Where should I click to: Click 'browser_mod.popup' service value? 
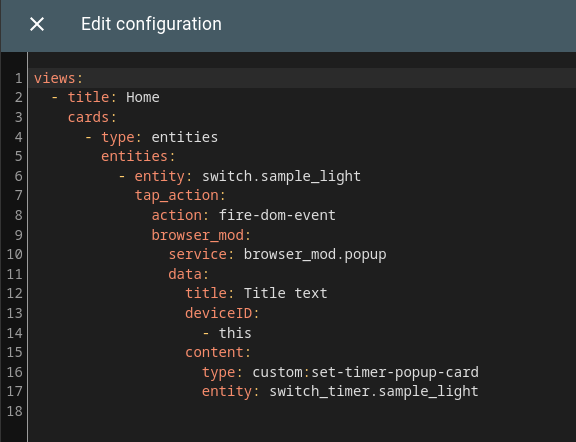click(315, 255)
